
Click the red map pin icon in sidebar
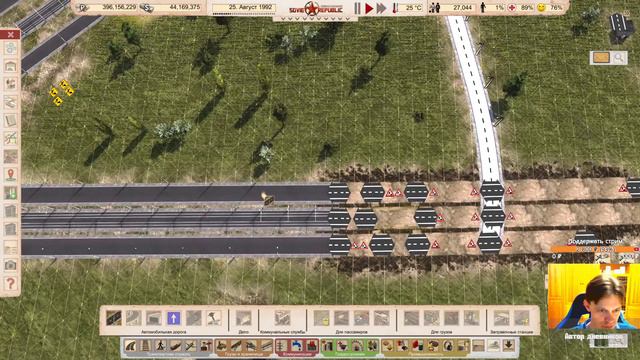click(x=11, y=175)
